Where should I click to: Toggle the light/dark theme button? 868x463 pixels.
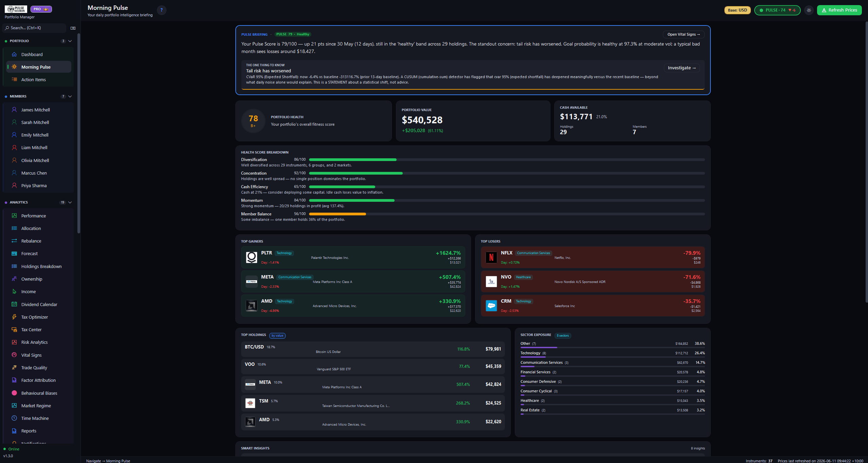tap(809, 10)
